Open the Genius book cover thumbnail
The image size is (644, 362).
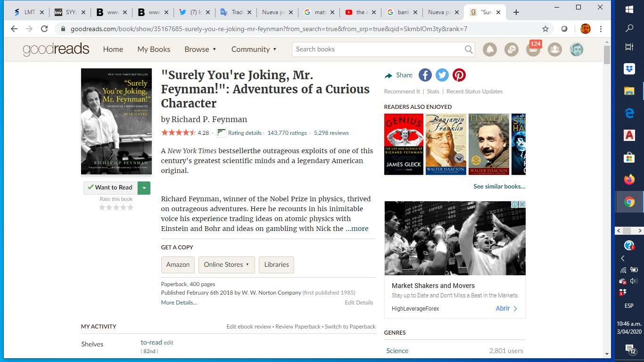point(404,144)
